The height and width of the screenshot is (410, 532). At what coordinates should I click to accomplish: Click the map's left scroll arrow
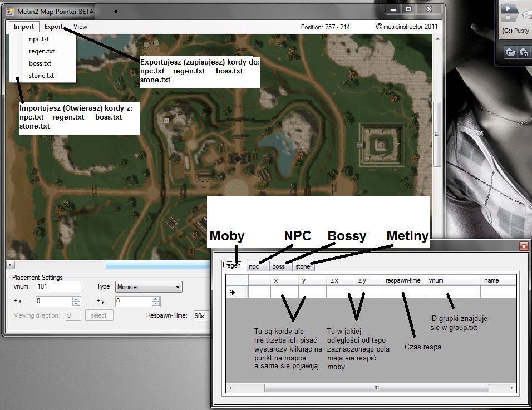pos(11,265)
